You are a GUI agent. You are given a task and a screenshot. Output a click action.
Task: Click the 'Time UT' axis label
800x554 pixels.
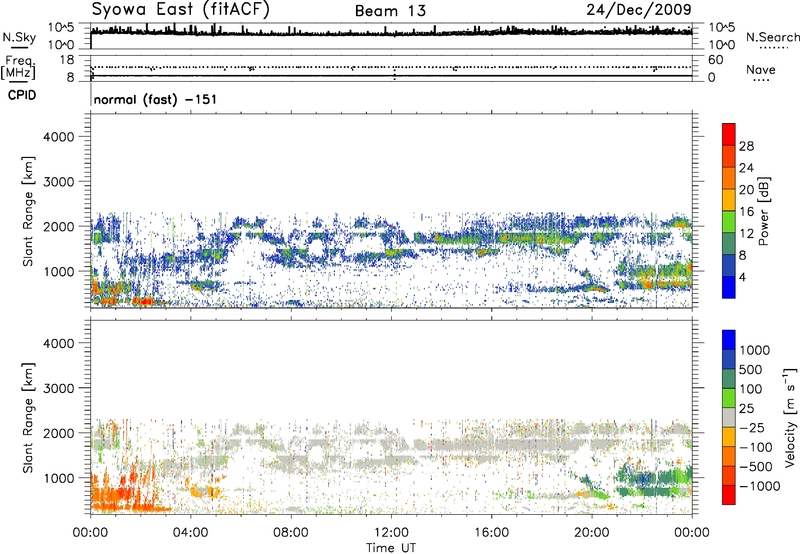[x=391, y=547]
